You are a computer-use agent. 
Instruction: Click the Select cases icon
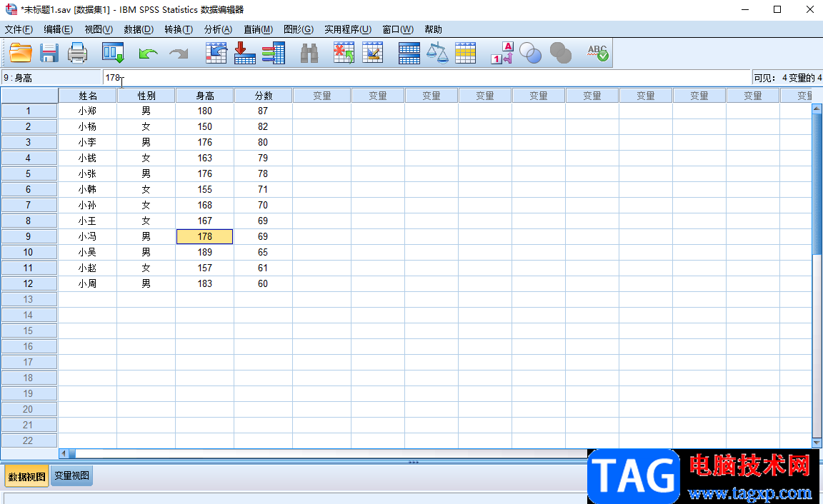pyautogui.click(x=466, y=53)
